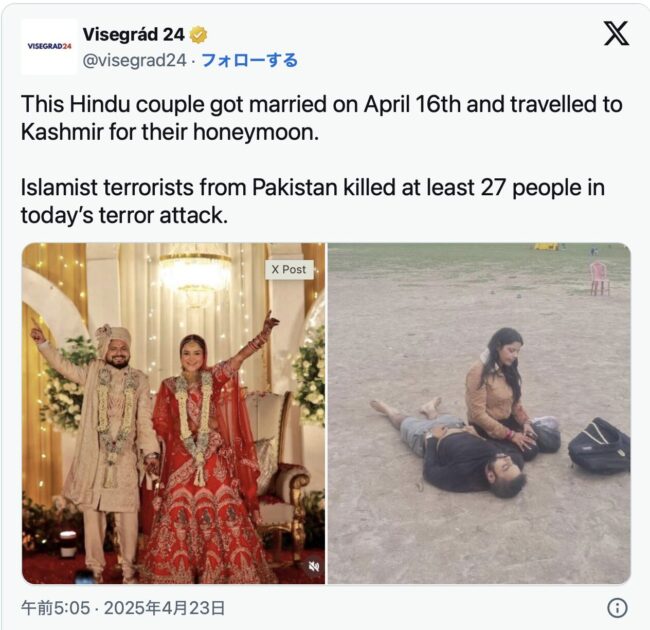Click the 'X Post' label on video
This screenshot has width=650, height=630.
point(289,269)
